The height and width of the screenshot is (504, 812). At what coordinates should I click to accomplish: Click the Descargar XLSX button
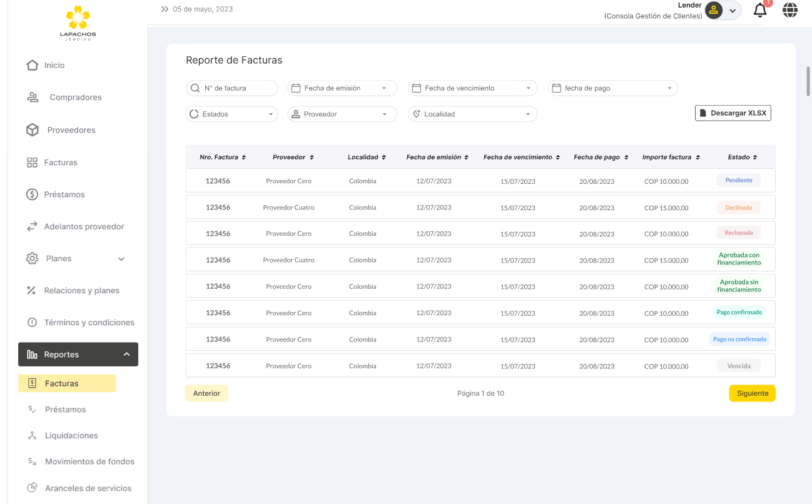[x=733, y=113]
